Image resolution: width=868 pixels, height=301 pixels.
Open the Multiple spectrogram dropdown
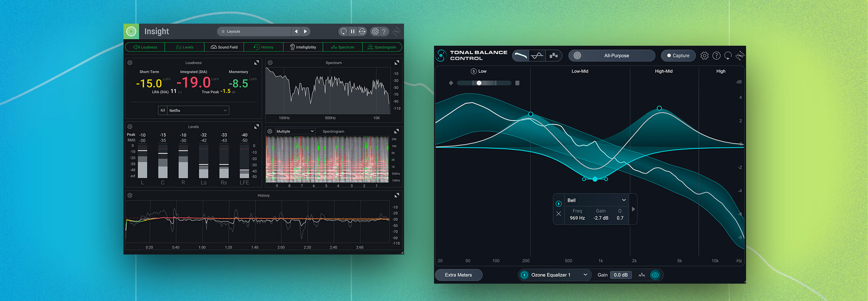pos(295,131)
